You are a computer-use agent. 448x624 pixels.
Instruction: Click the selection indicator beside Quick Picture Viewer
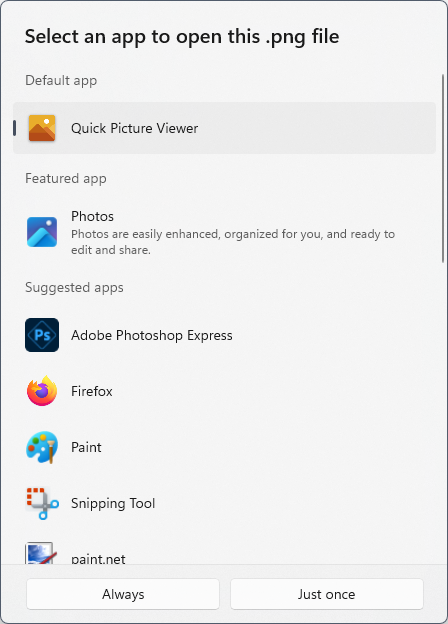[15, 128]
